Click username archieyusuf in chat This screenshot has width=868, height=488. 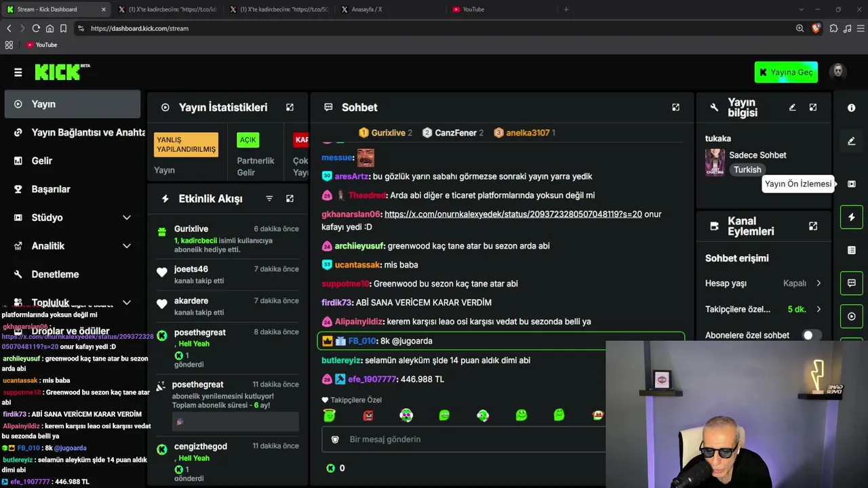359,246
